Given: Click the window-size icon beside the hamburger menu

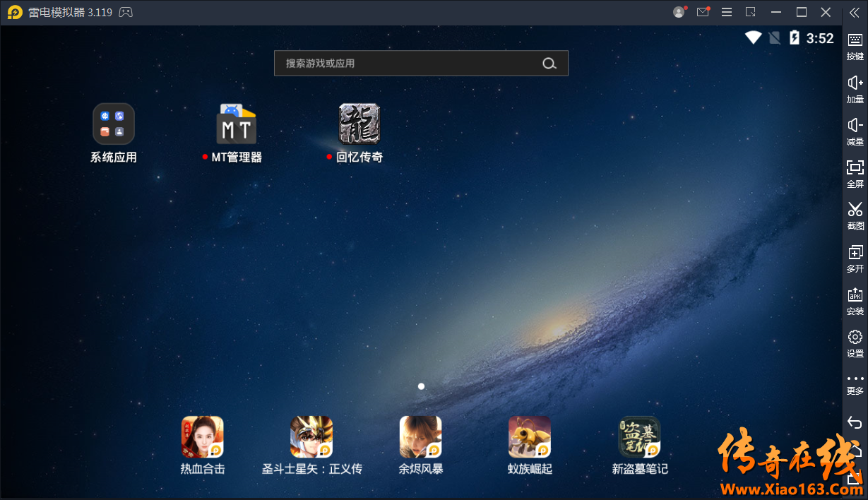Looking at the screenshot, I should click(750, 12).
